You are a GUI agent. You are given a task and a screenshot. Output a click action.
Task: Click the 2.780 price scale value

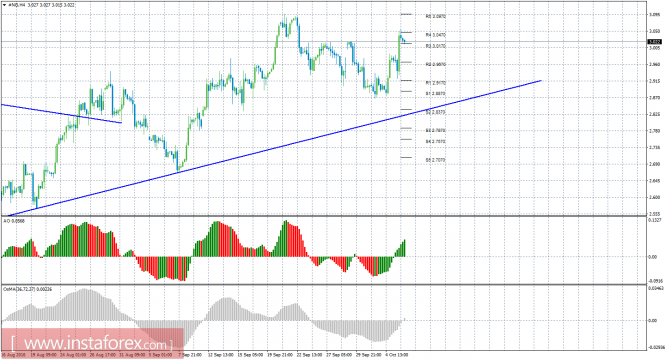(654, 131)
